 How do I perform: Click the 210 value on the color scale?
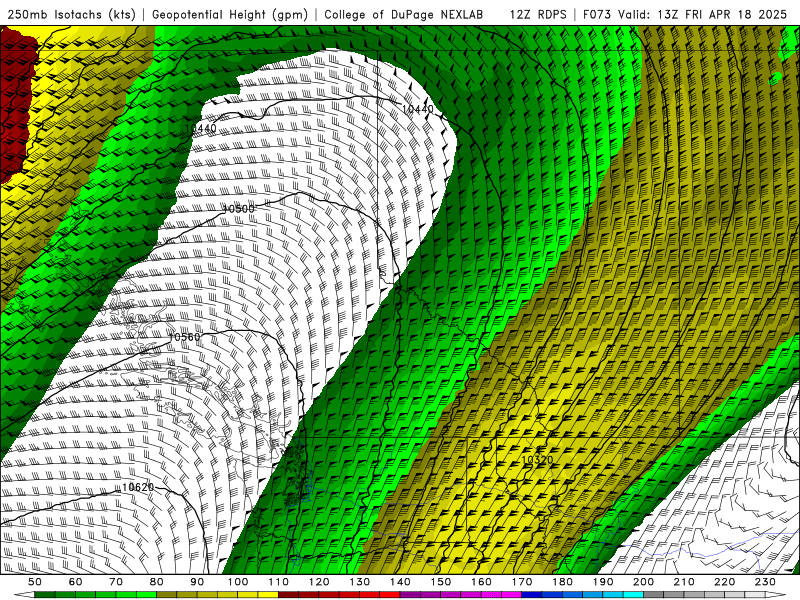point(684,582)
